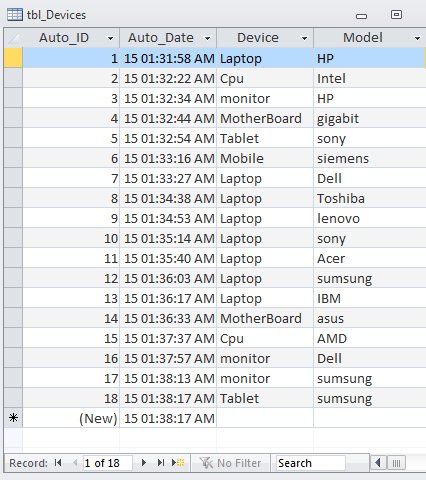Click Tablet device cell in row 18
The width and height of the screenshot is (426, 480).
coord(265,398)
